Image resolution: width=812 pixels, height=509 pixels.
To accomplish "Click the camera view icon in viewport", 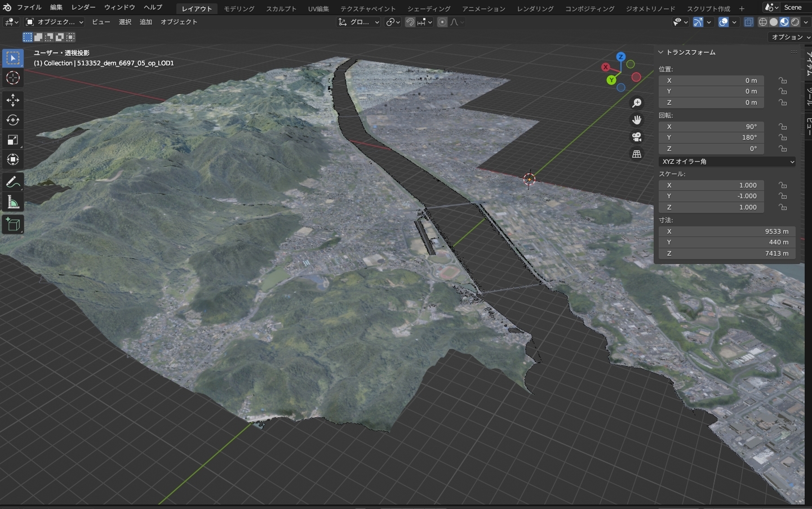I will [x=637, y=137].
